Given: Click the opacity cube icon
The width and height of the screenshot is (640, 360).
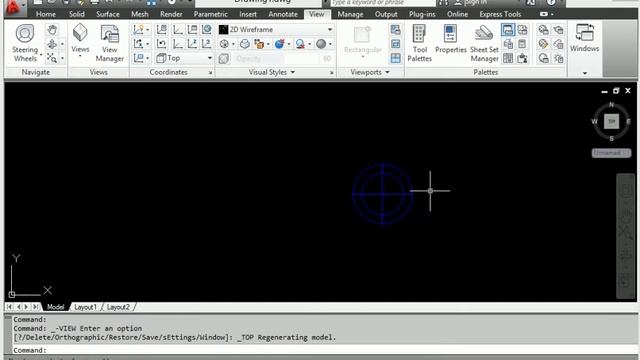Looking at the screenshot, I should click(x=224, y=58).
